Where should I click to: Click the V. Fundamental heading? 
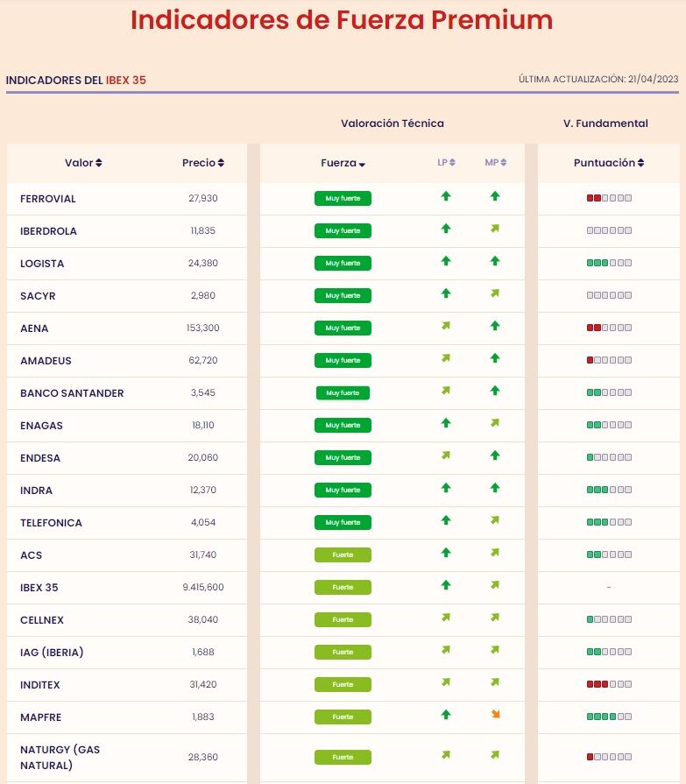click(605, 124)
